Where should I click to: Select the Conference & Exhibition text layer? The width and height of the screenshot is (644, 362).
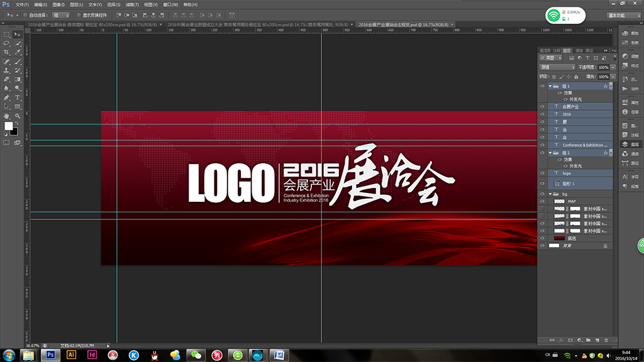pos(580,145)
